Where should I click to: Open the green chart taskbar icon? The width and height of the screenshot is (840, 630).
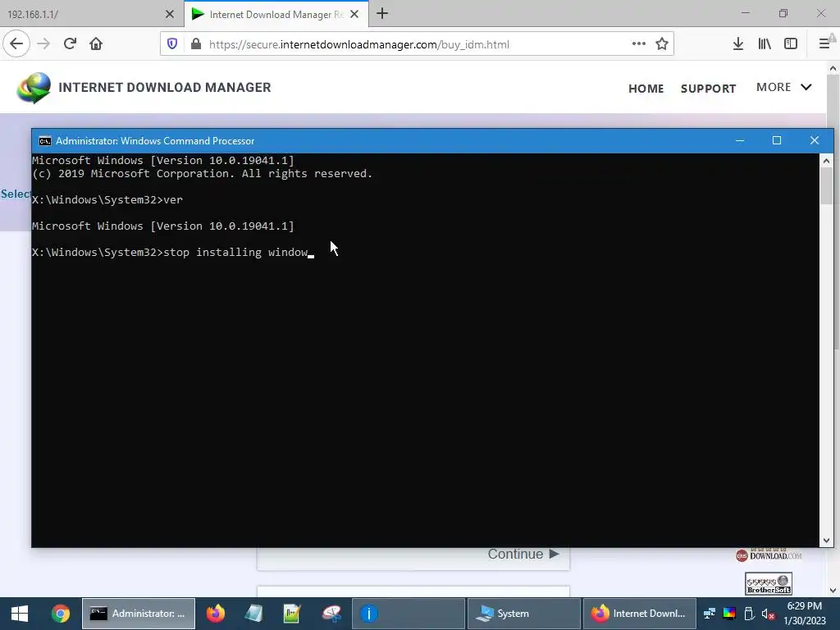point(292,614)
